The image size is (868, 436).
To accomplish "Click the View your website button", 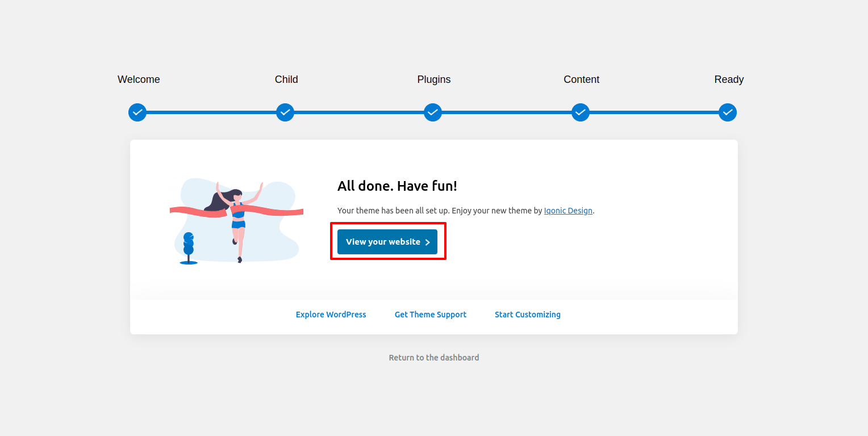I will pos(387,242).
